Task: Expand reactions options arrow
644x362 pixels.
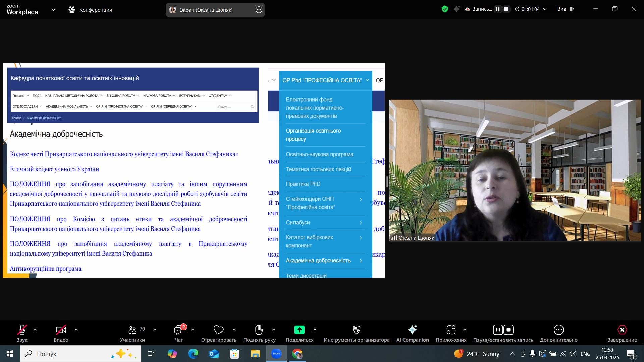Action: 234,330
